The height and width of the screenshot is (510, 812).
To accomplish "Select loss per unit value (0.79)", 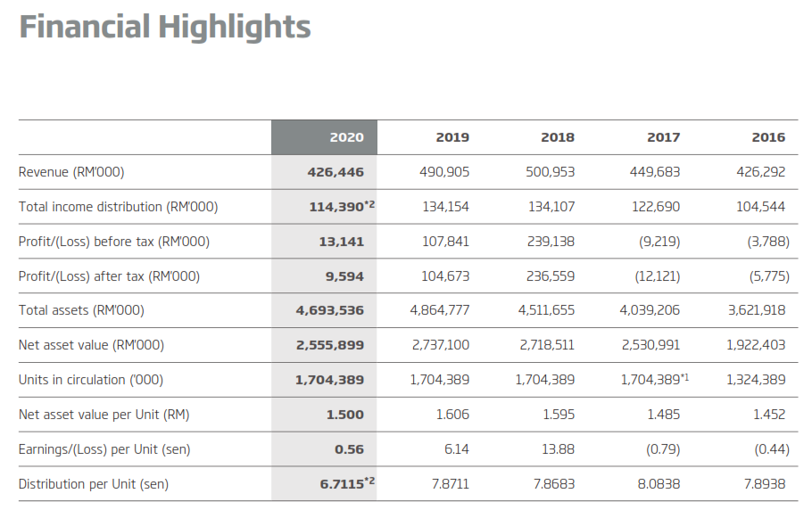I will [663, 449].
